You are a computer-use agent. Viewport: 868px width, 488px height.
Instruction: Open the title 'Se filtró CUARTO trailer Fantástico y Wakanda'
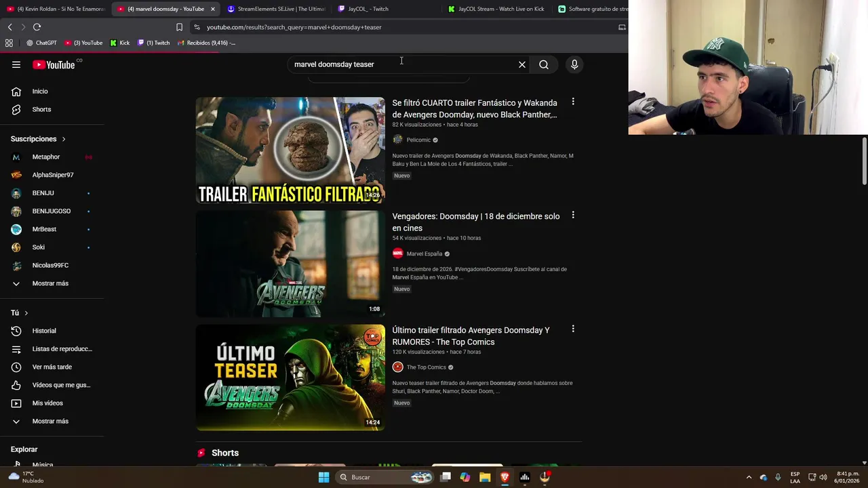pos(475,108)
